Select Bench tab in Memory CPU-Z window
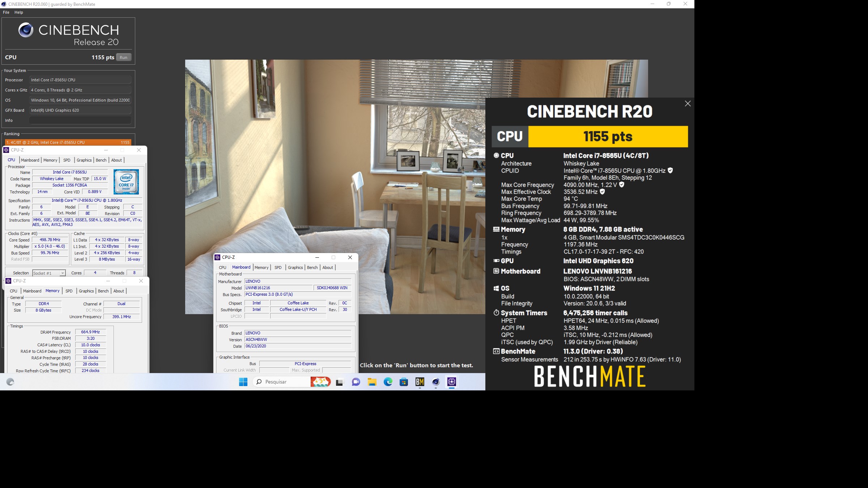868x488 pixels. coord(103,291)
